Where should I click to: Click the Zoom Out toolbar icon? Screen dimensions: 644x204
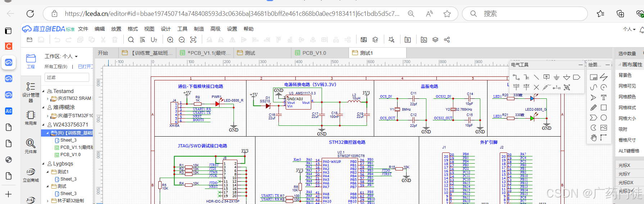(182, 40)
